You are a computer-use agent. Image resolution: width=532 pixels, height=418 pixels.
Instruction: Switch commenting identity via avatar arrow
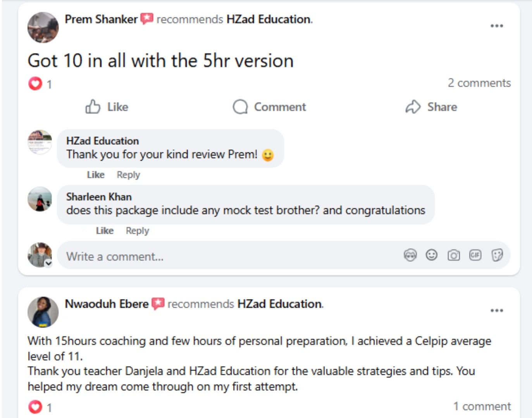coord(48,263)
